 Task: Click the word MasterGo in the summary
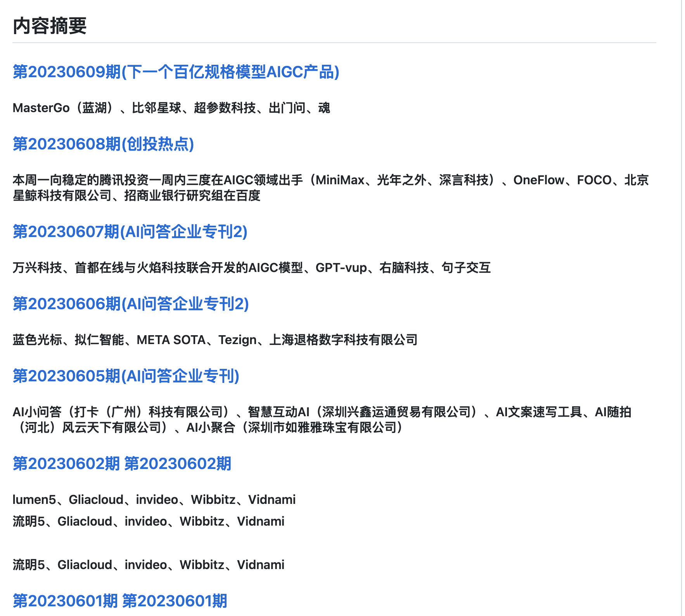[x=41, y=108]
